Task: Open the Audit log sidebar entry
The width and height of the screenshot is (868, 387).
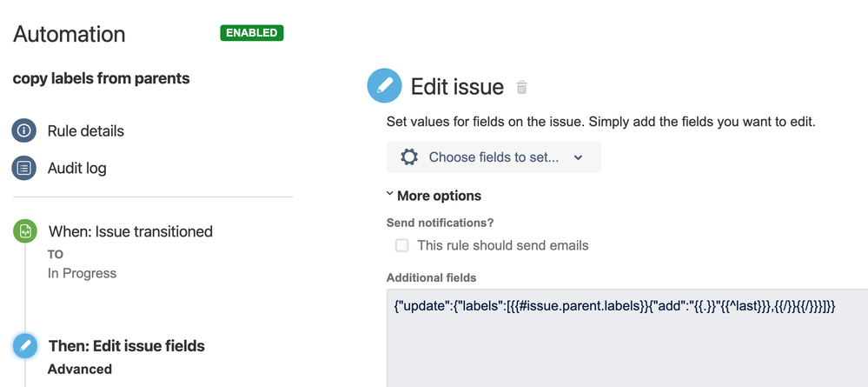Action: (77, 168)
